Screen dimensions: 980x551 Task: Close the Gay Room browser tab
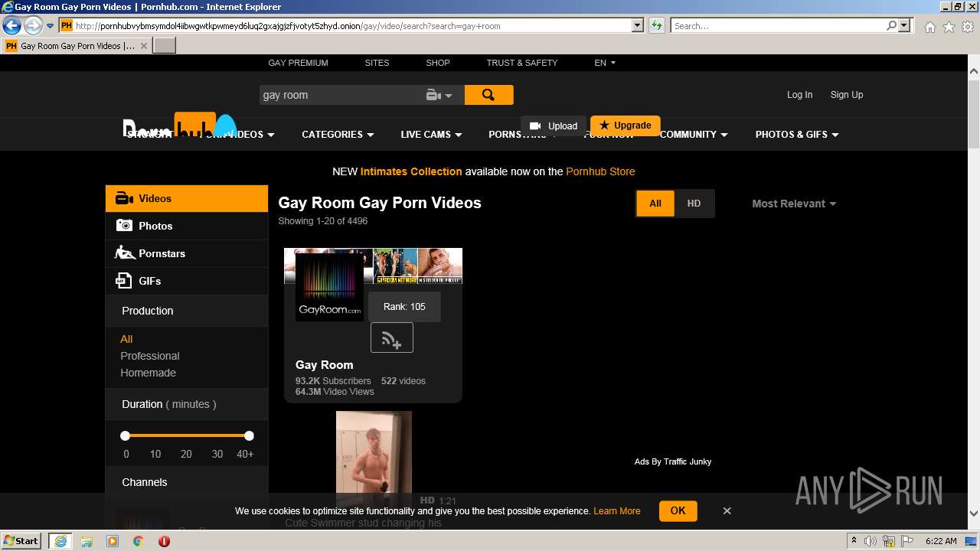pos(143,46)
